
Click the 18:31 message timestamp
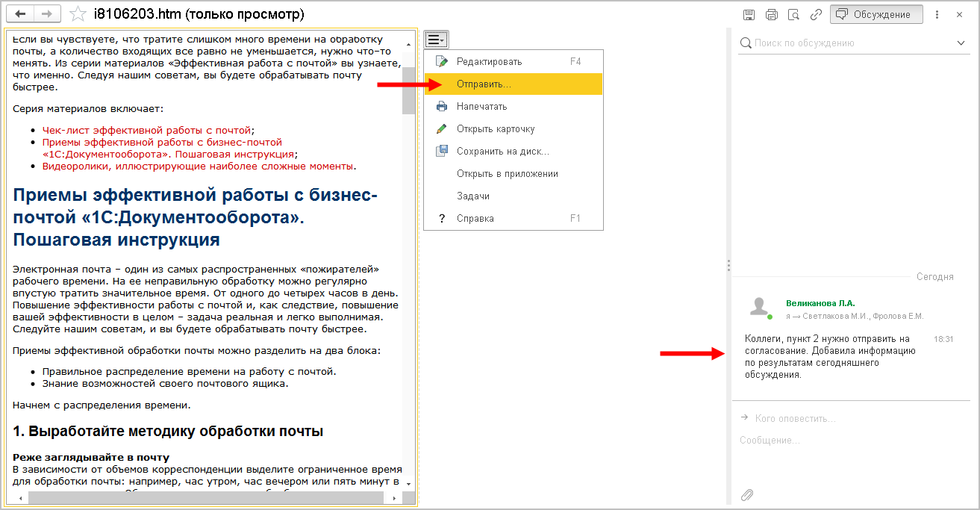tap(943, 339)
